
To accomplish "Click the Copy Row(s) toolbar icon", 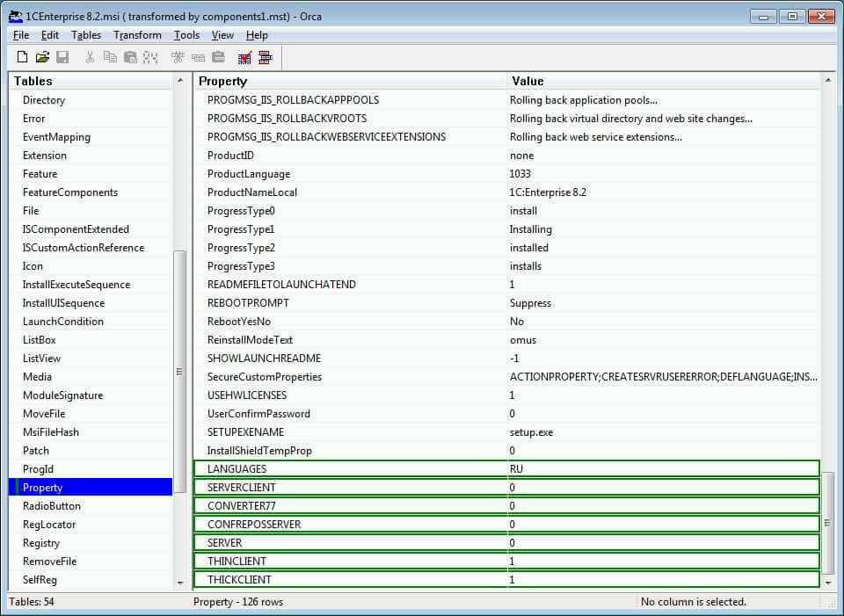I will (x=198, y=57).
